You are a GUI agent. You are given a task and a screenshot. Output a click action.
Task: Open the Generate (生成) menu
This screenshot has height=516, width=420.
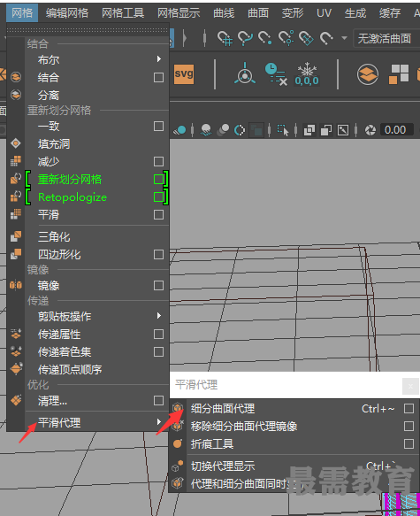coord(355,13)
